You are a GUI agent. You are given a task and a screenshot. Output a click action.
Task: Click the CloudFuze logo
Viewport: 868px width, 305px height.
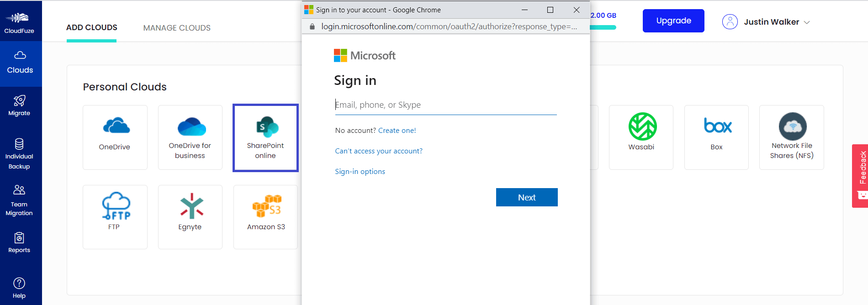(x=19, y=22)
